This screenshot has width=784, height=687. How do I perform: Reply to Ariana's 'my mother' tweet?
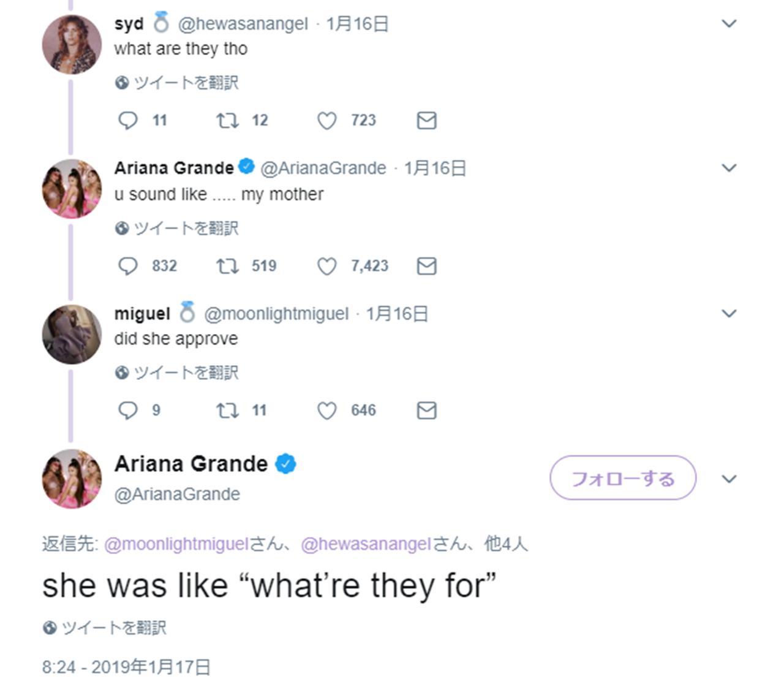pos(127,266)
